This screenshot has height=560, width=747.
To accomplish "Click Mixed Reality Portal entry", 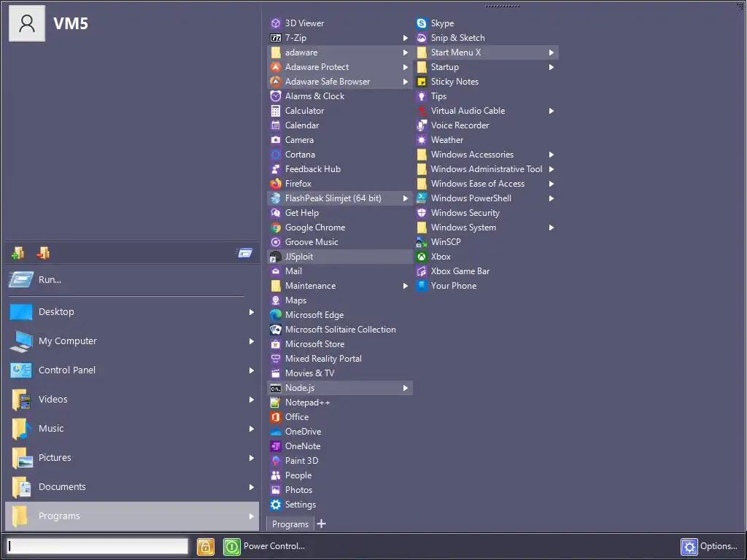I will [x=340, y=359].
